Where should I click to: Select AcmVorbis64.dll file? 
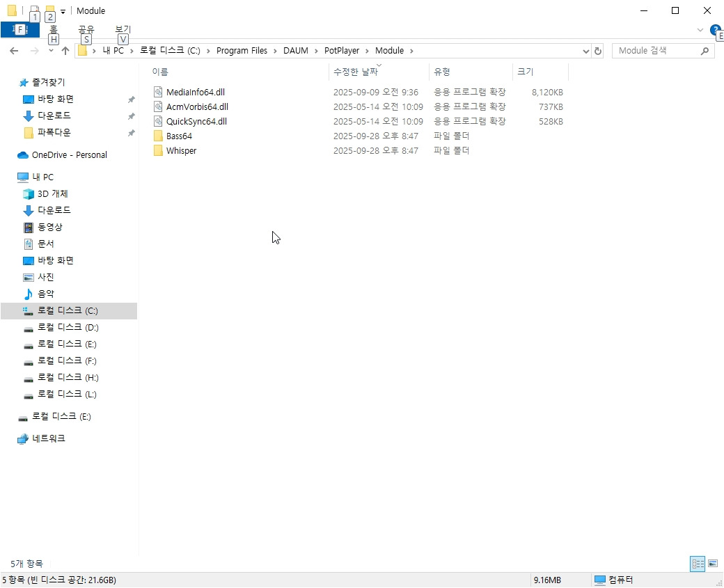pos(197,106)
